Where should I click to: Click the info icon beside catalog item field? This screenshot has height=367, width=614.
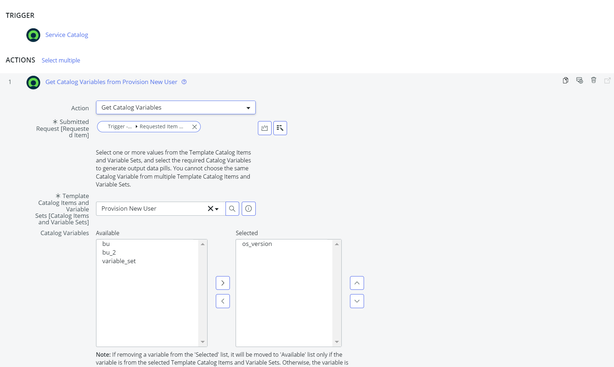[x=249, y=209]
